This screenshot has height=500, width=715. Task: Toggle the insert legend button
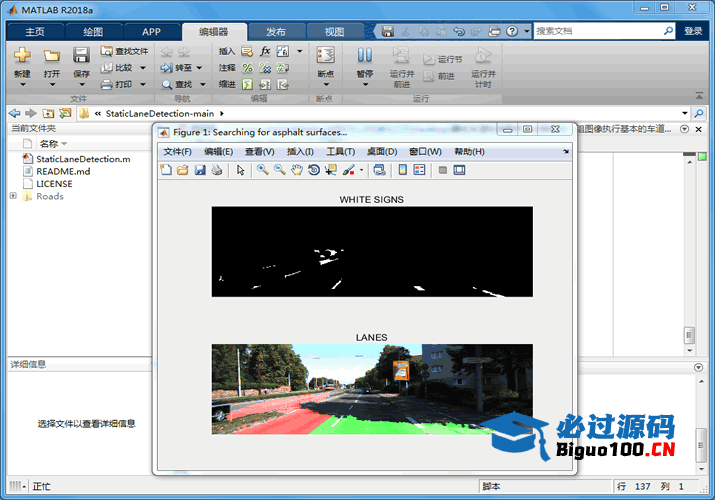pos(420,170)
